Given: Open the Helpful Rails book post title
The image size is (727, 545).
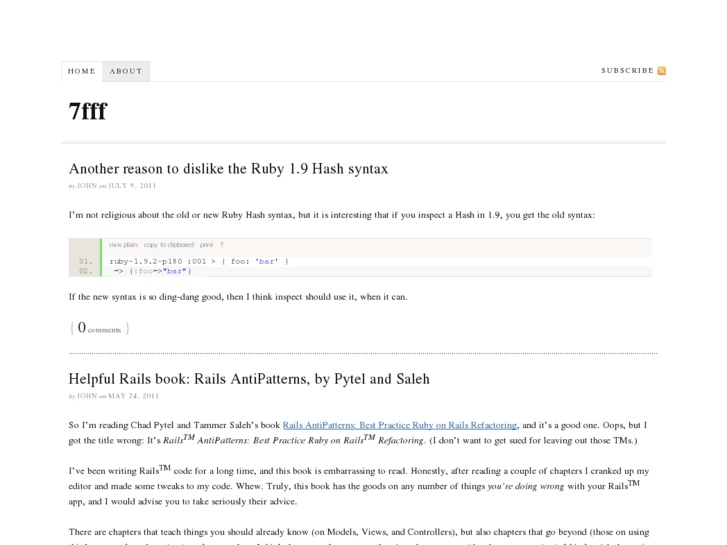Looking at the screenshot, I should click(248, 379).
